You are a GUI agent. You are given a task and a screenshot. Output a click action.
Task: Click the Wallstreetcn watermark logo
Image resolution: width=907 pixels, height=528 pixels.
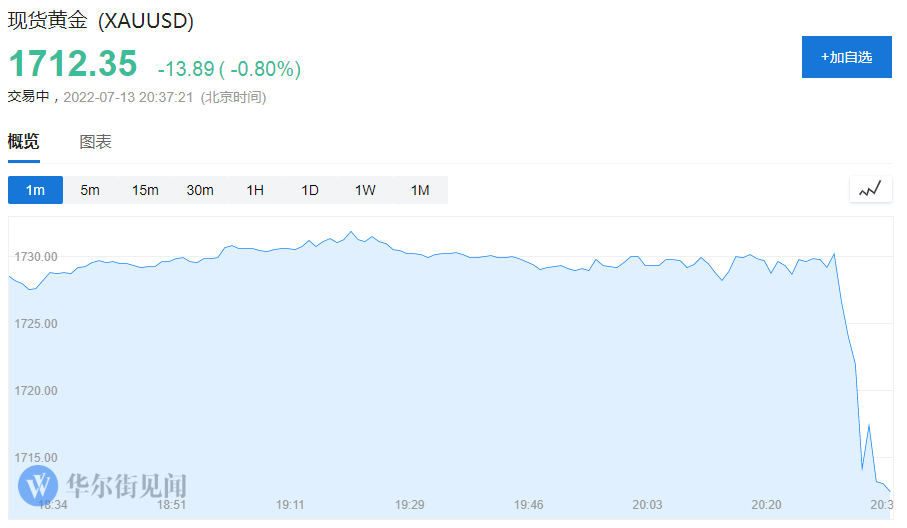coord(102,485)
